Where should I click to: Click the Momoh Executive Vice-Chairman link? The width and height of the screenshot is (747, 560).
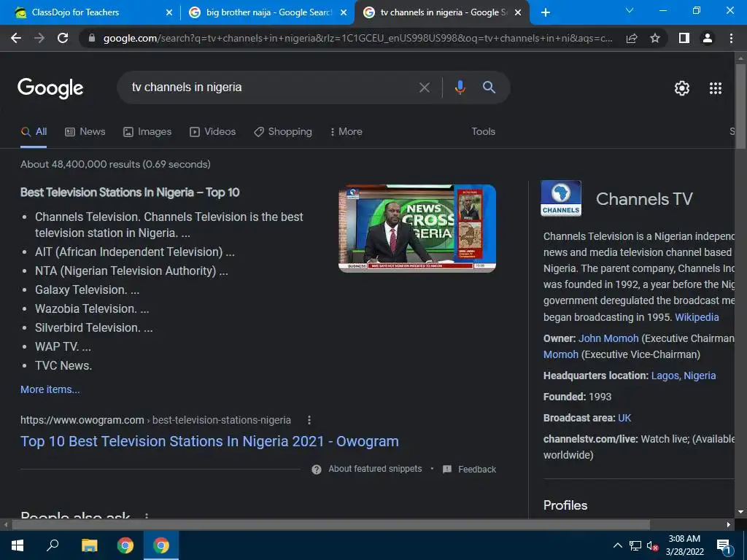(561, 355)
